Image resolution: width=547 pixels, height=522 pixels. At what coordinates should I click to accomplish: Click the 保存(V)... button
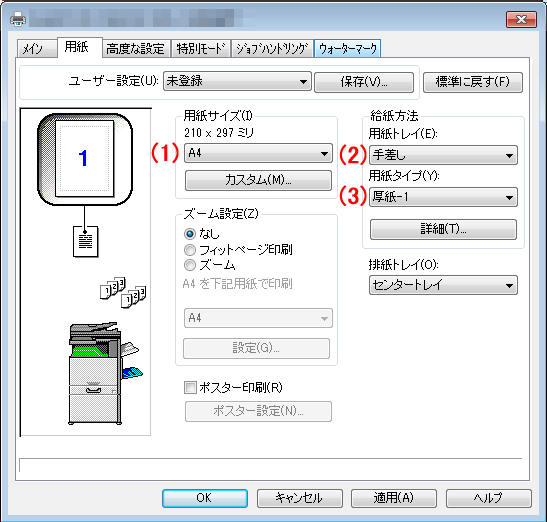pos(364,82)
